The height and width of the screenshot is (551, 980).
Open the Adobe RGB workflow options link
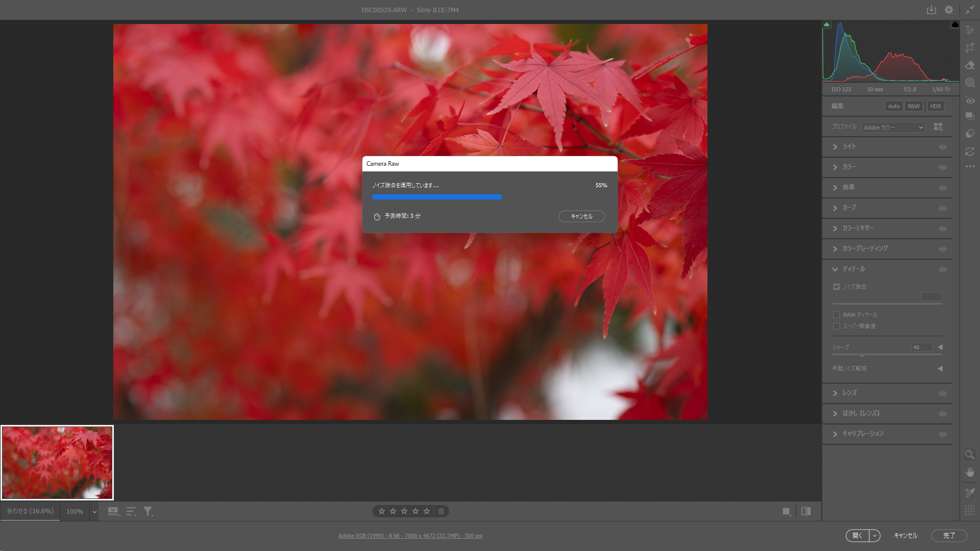click(x=410, y=536)
